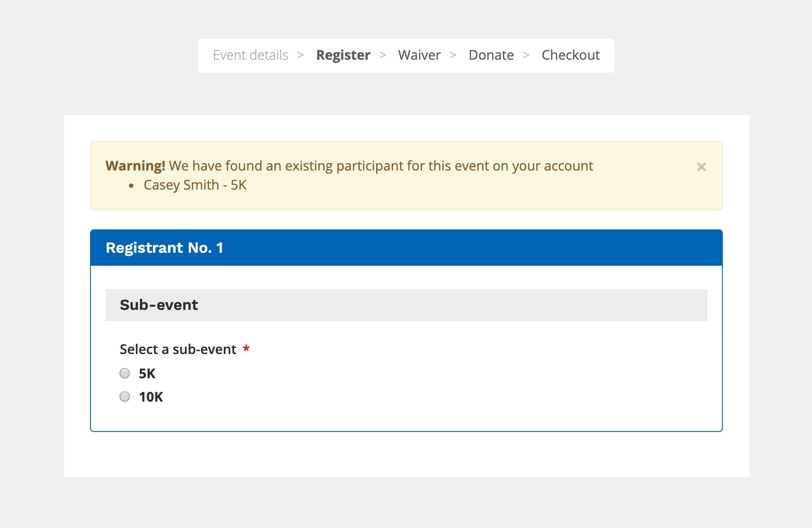Click the Casey Smith - 5K participant entry
Screen dimensions: 812x528
[x=195, y=185]
